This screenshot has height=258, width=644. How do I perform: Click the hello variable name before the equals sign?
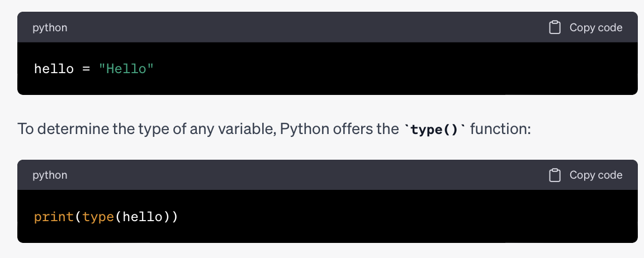click(x=54, y=69)
